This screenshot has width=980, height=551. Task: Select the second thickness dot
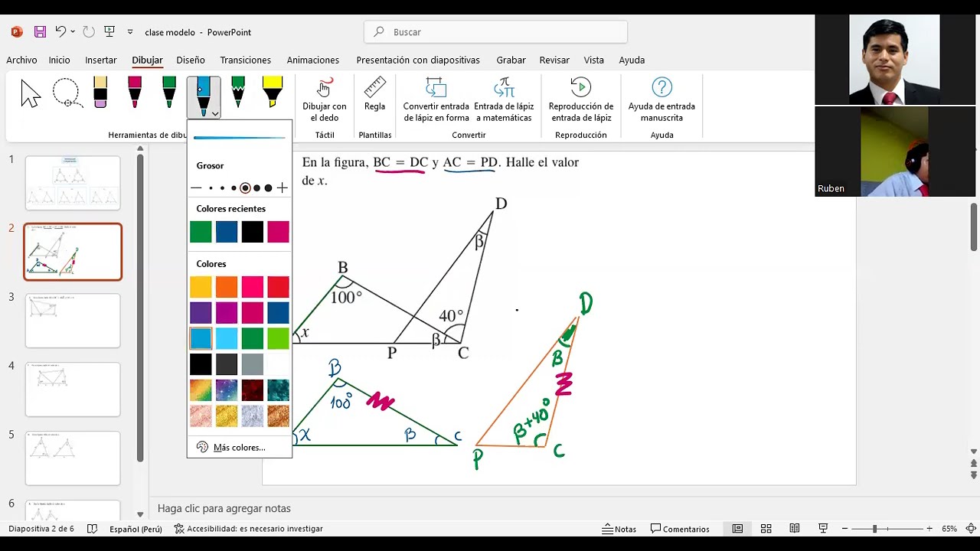222,188
